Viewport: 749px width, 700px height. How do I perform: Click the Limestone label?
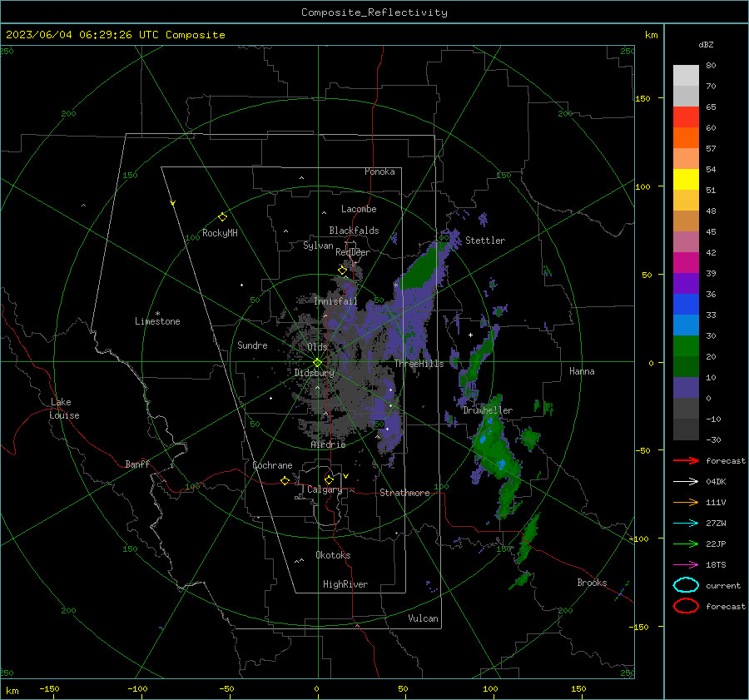point(157,321)
